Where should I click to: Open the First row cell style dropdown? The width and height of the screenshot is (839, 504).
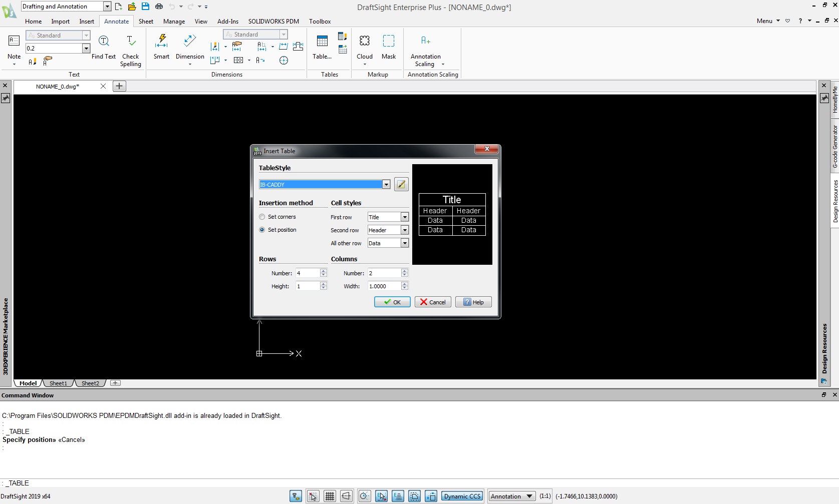[x=405, y=217]
